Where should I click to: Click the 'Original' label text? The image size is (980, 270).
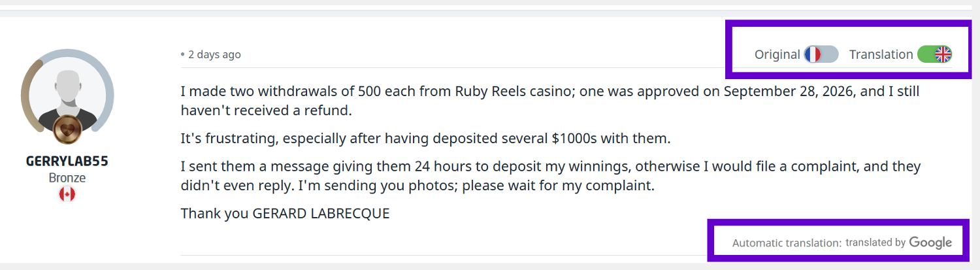[x=777, y=54]
